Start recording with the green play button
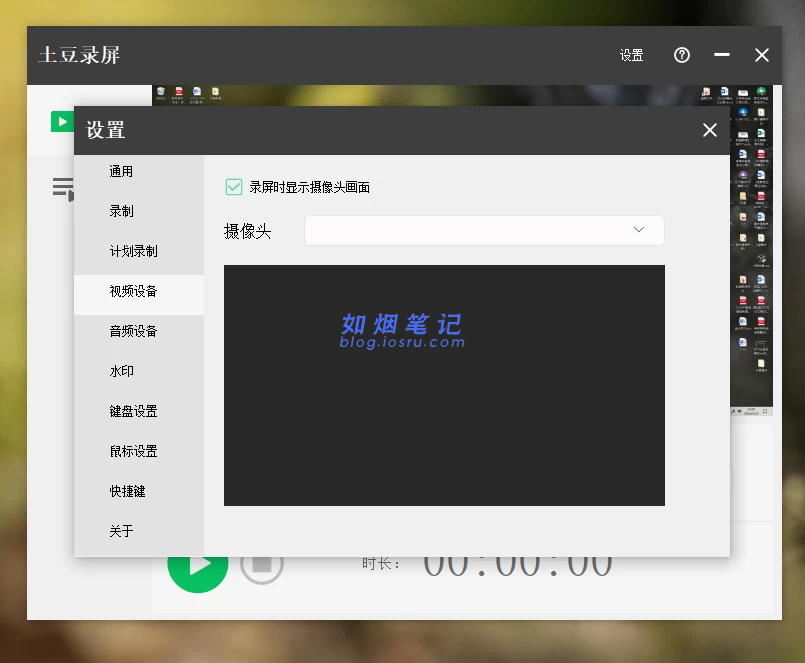 tap(198, 573)
